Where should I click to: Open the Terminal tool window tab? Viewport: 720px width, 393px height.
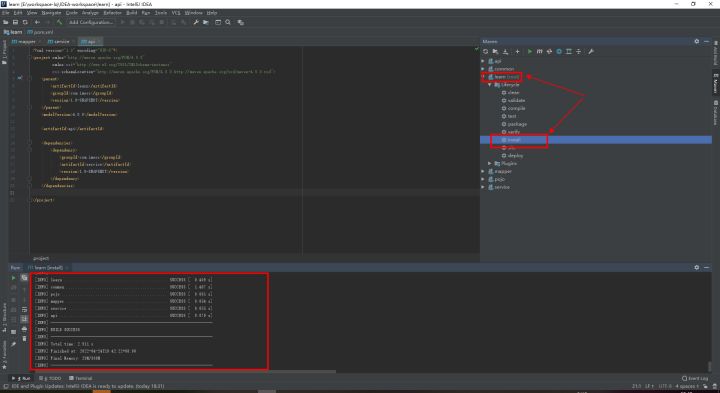click(x=81, y=378)
